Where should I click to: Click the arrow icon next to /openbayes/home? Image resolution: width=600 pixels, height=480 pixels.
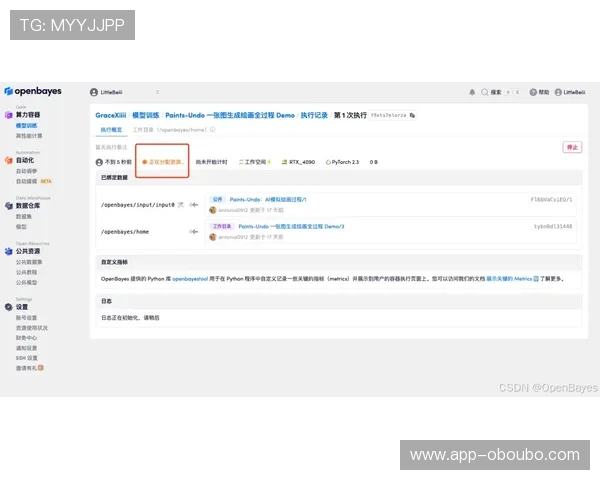pyautogui.click(x=194, y=232)
